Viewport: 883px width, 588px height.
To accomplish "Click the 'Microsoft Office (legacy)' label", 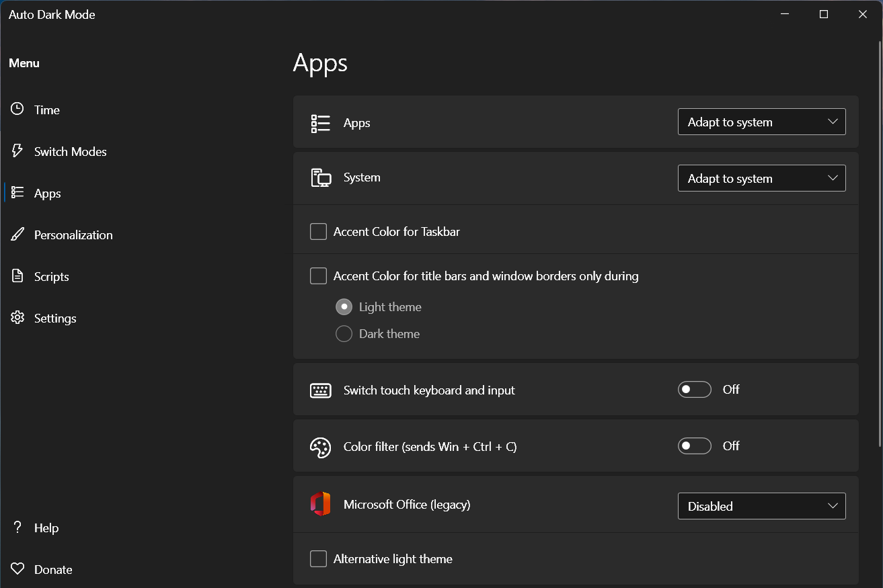I will pyautogui.click(x=407, y=504).
